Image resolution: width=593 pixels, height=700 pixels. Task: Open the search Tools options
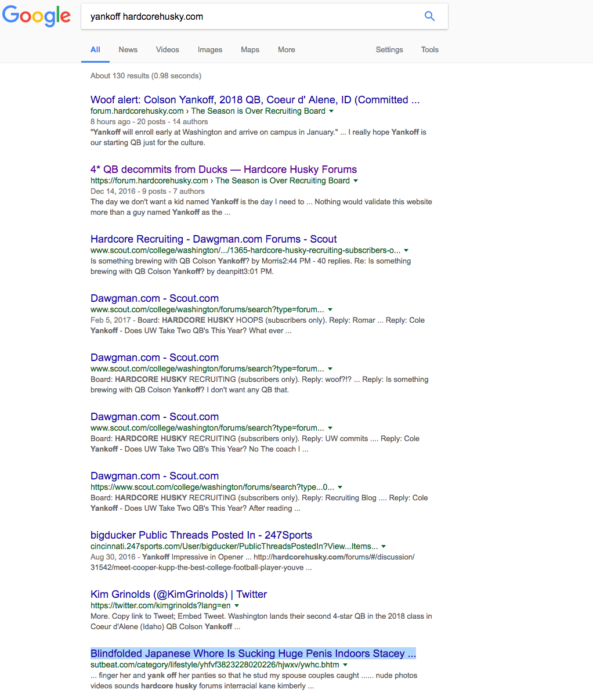click(x=430, y=50)
